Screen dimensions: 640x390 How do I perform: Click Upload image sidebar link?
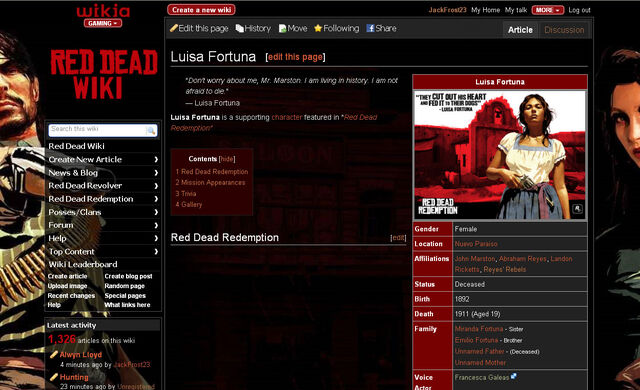pyautogui.click(x=67, y=286)
